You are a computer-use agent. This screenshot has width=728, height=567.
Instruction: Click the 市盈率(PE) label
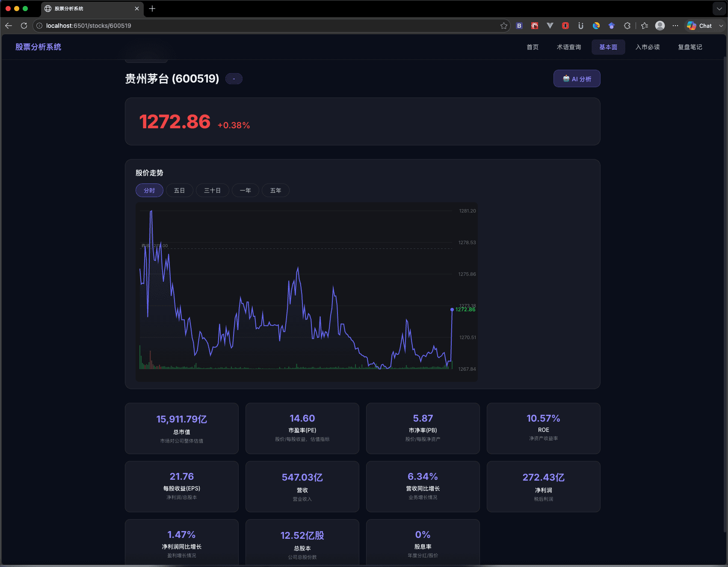point(302,430)
